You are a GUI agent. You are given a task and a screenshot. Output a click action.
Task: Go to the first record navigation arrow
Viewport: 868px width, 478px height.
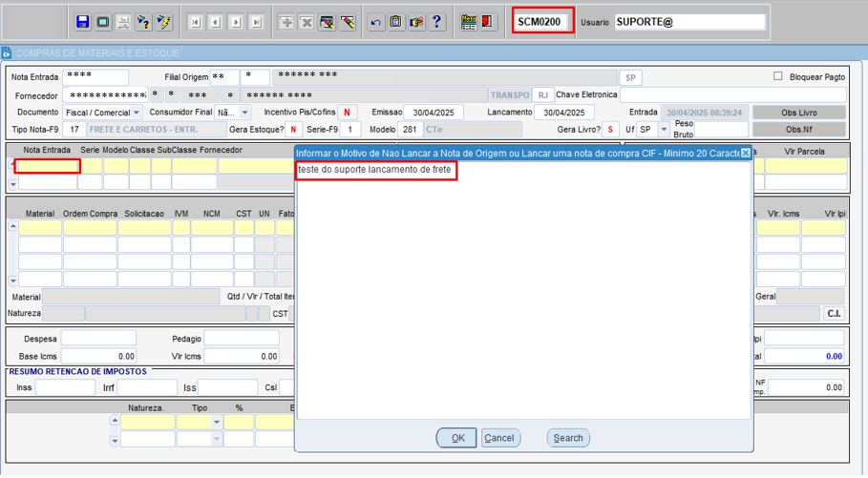[196, 21]
